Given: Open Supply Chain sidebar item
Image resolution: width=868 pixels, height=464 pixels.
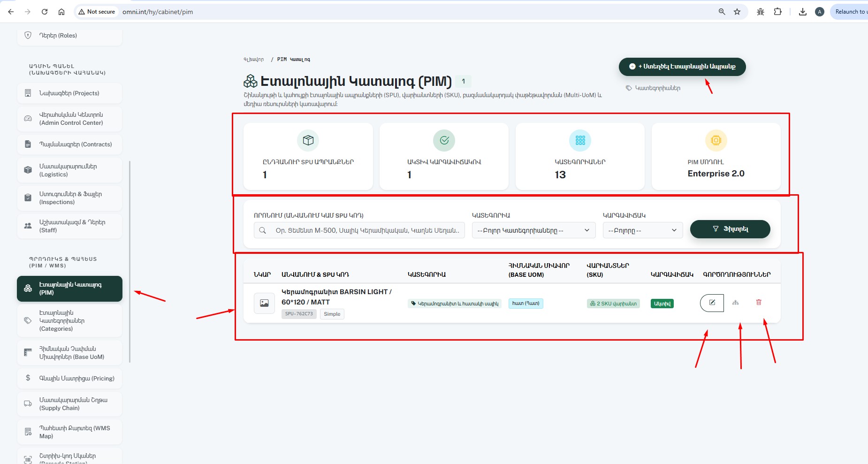Looking at the screenshot, I should 69,404.
